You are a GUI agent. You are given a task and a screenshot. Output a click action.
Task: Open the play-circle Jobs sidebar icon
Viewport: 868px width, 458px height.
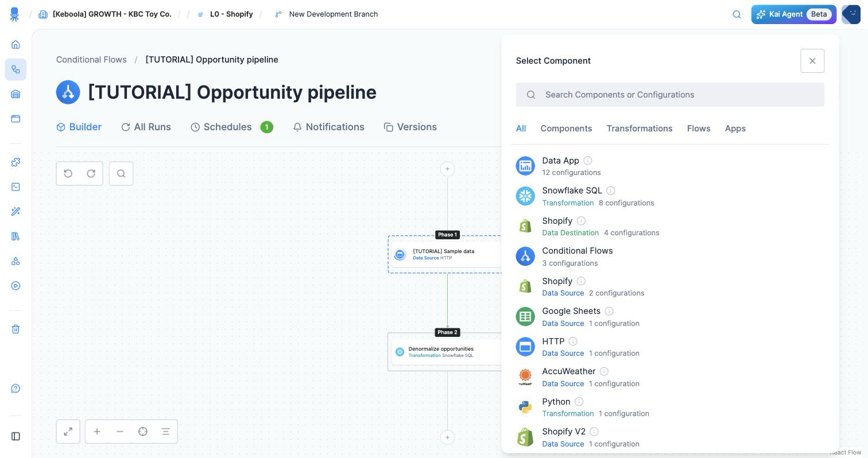tap(15, 286)
